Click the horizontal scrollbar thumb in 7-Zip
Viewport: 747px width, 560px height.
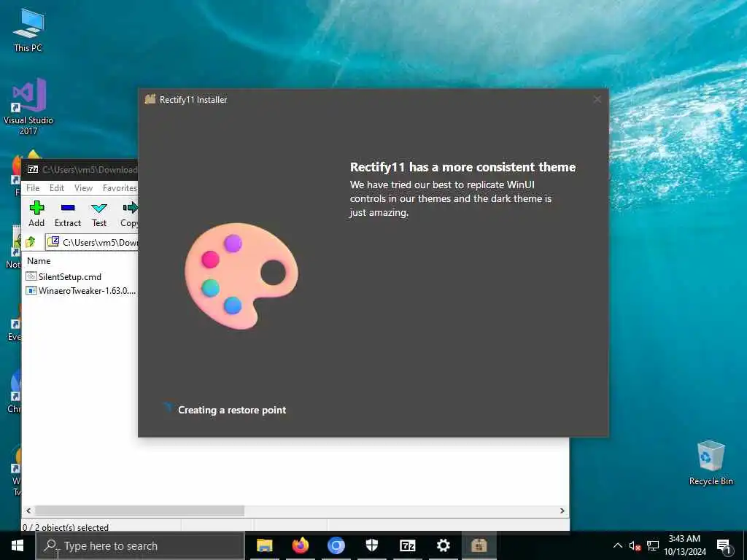(x=139, y=510)
